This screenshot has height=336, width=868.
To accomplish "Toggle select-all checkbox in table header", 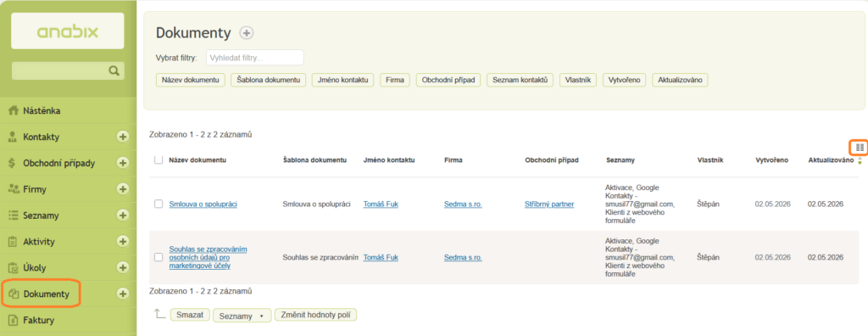I will click(159, 160).
